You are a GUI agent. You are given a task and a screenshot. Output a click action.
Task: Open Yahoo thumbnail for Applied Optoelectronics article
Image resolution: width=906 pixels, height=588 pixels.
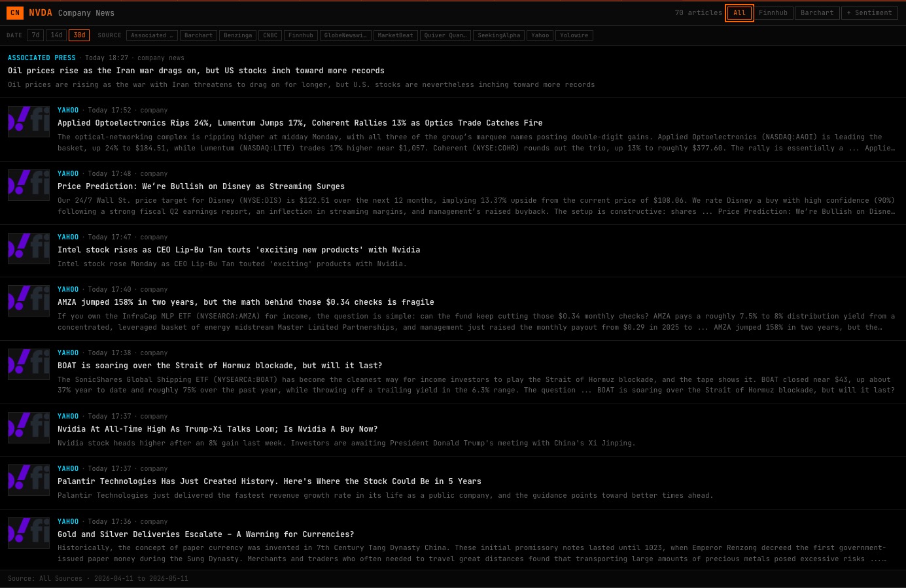[29, 121]
